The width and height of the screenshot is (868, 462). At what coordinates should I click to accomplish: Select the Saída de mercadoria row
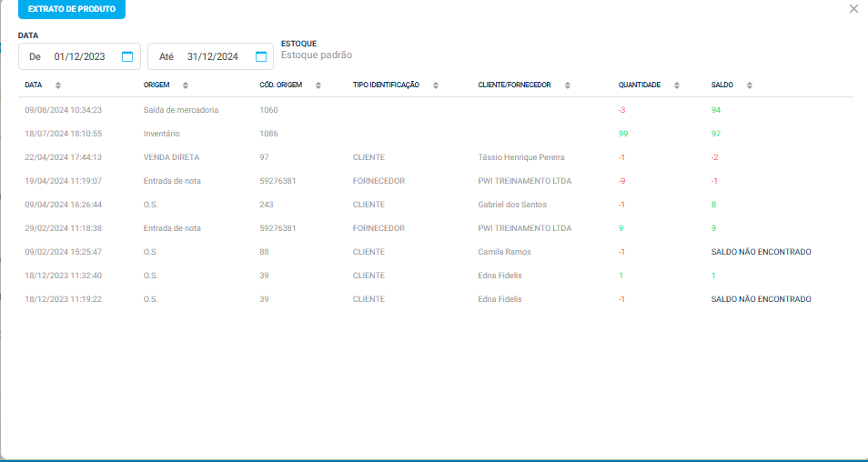(180, 110)
